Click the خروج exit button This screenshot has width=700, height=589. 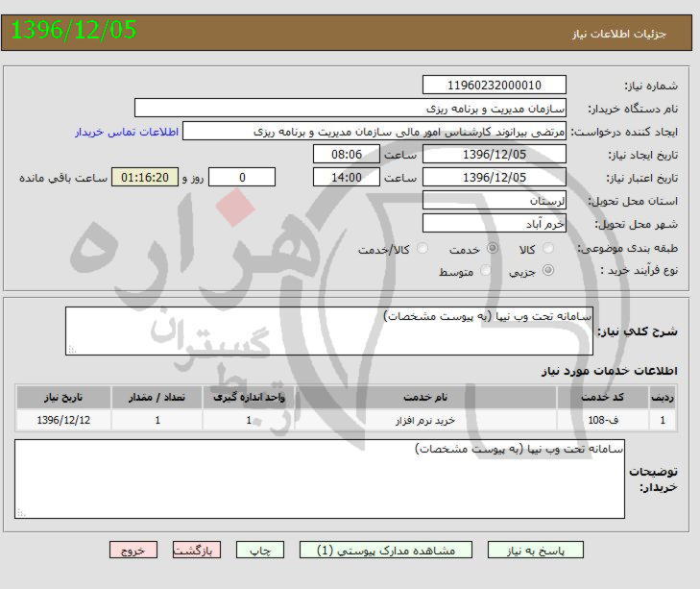133,551
